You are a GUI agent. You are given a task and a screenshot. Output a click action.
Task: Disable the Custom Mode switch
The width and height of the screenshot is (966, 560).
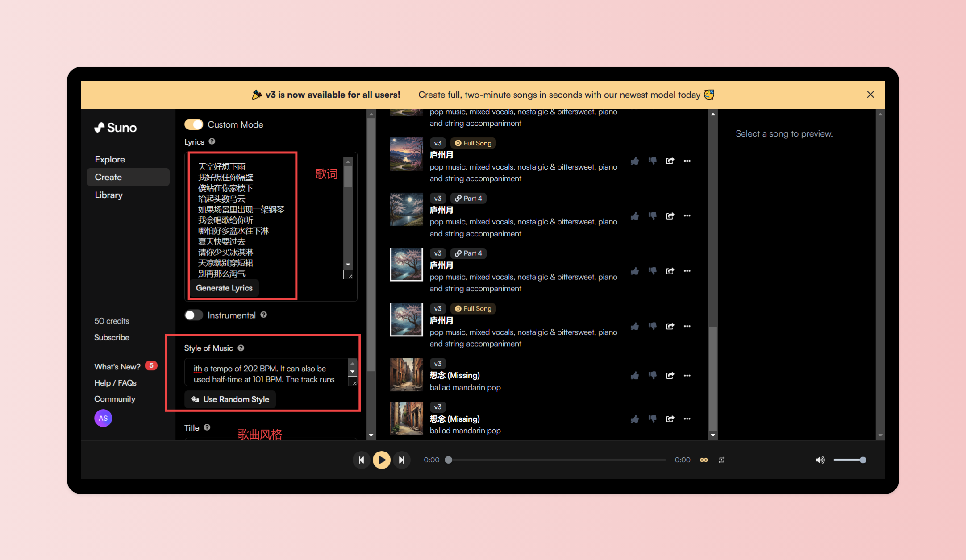(x=194, y=124)
